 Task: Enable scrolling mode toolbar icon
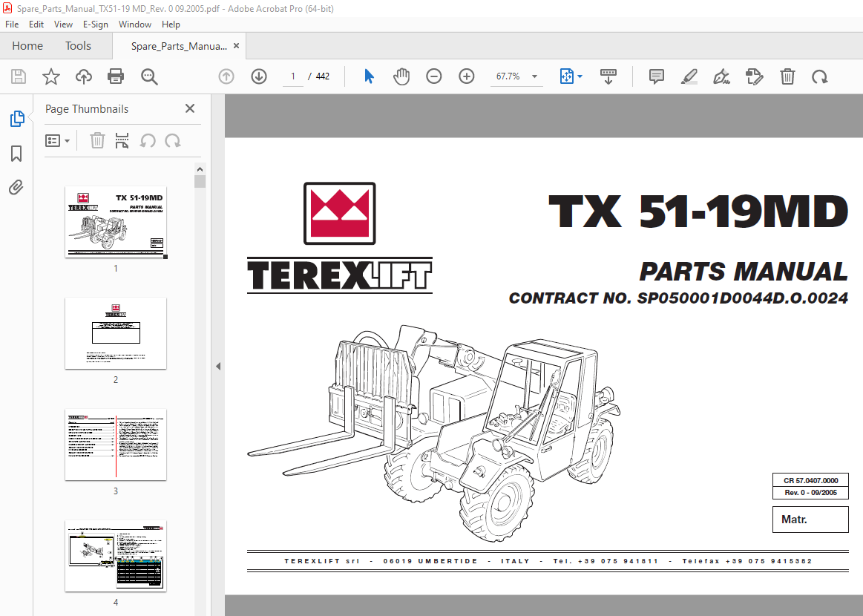608,76
